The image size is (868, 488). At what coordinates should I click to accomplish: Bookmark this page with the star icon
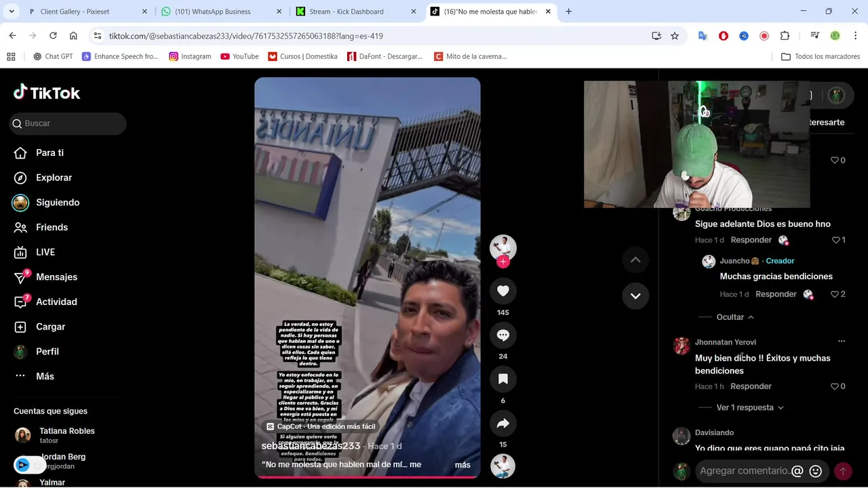(675, 36)
